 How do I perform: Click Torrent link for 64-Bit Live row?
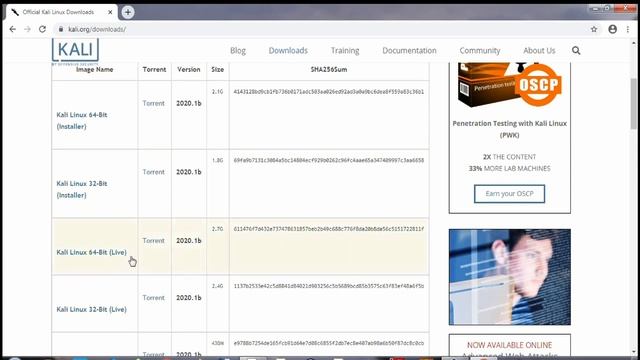click(153, 240)
